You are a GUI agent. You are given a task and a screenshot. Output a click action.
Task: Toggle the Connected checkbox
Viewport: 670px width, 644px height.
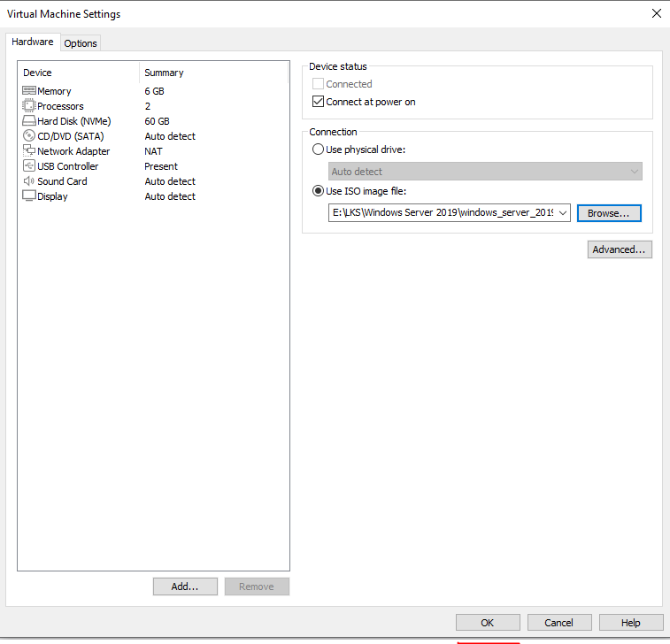318,84
